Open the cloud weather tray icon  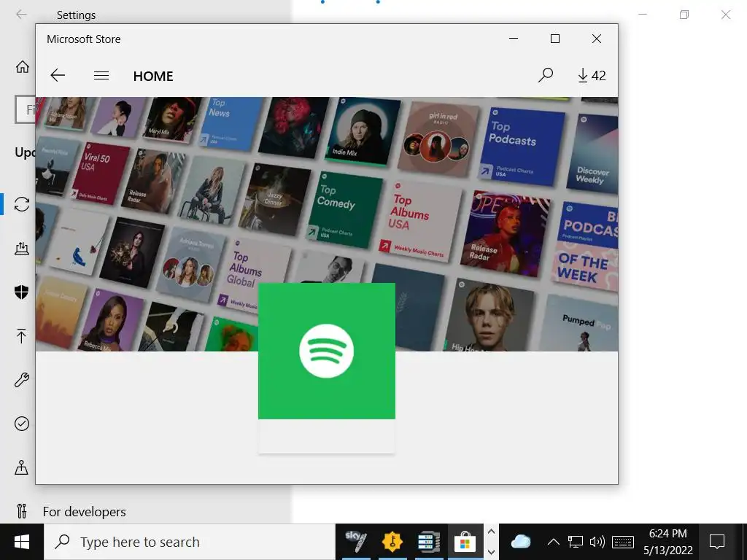(x=520, y=542)
